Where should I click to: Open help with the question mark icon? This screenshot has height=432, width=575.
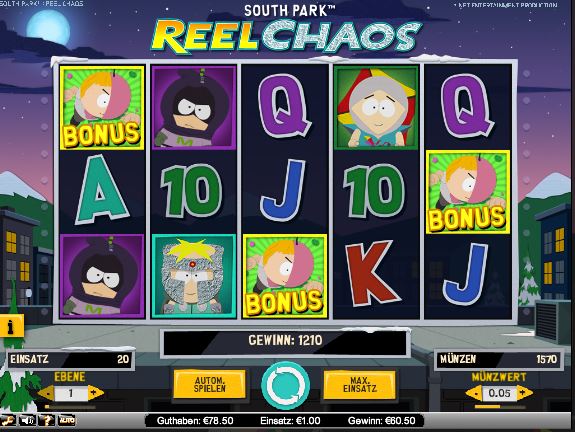[x=47, y=420]
